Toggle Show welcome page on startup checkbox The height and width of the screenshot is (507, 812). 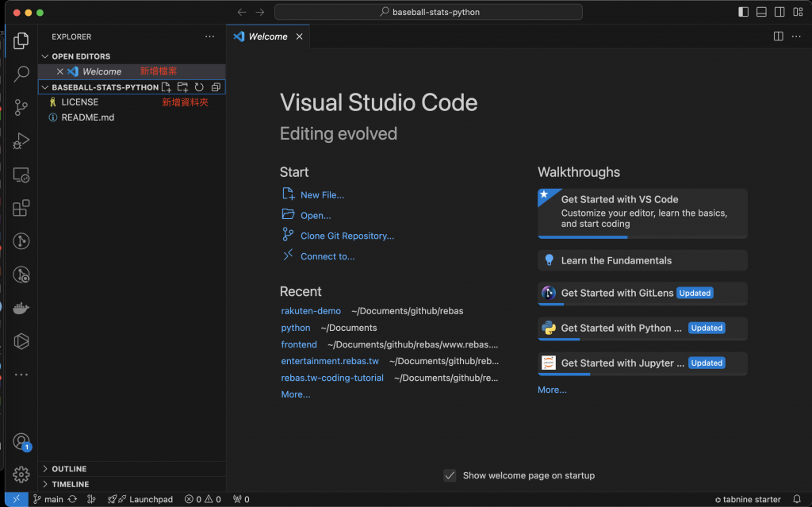(x=450, y=475)
